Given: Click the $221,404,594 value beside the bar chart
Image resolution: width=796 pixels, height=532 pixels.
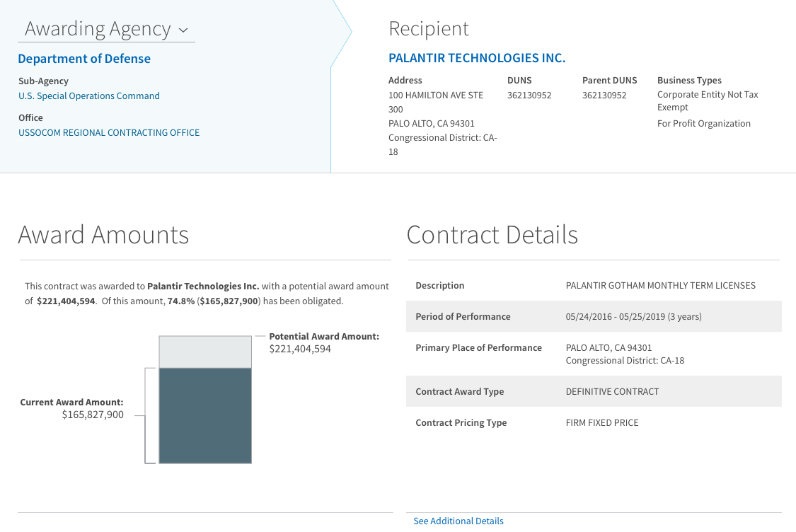Looking at the screenshot, I should coord(300,349).
